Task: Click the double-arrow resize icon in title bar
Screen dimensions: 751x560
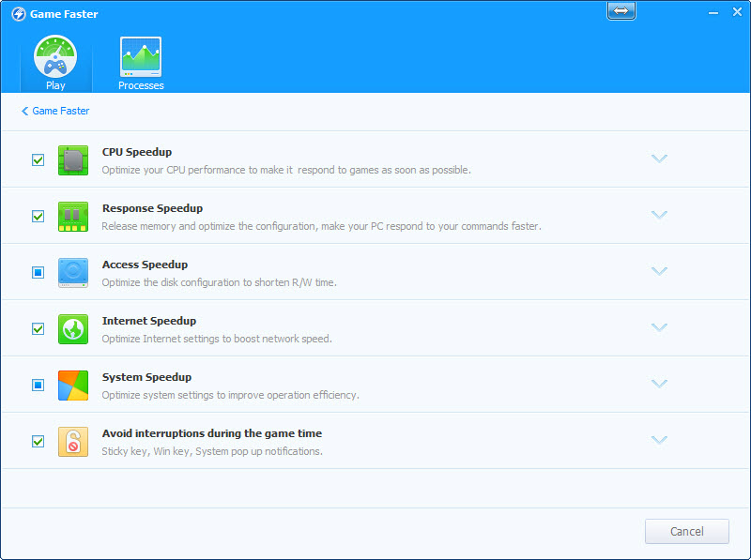Action: coord(621,11)
